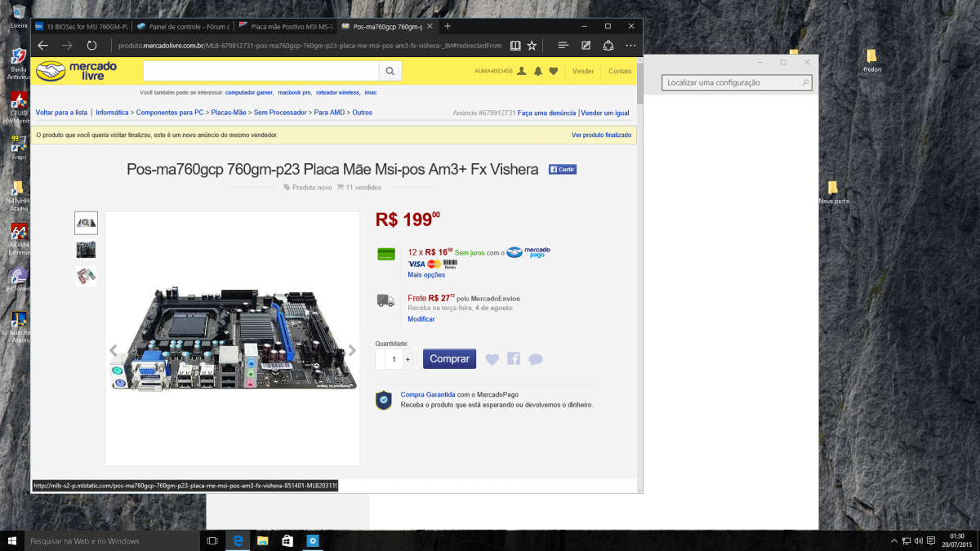This screenshot has width=980, height=551.
Task: Show next product image with right arrow
Action: click(x=352, y=351)
